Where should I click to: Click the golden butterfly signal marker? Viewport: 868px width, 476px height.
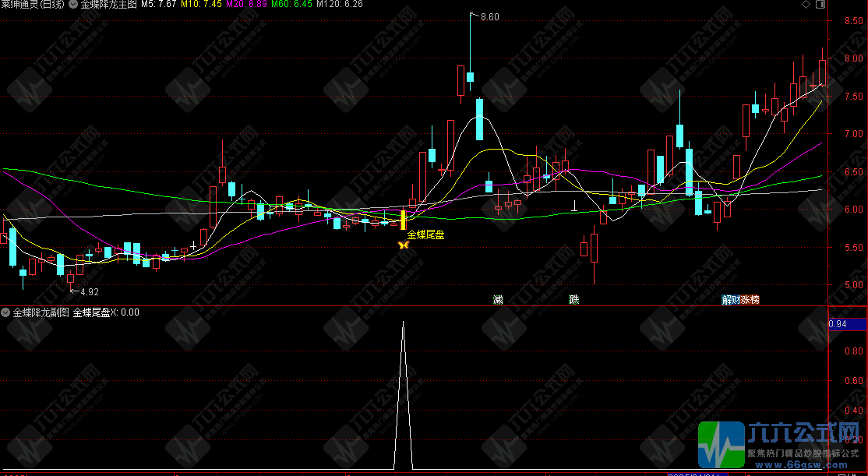pyautogui.click(x=404, y=245)
